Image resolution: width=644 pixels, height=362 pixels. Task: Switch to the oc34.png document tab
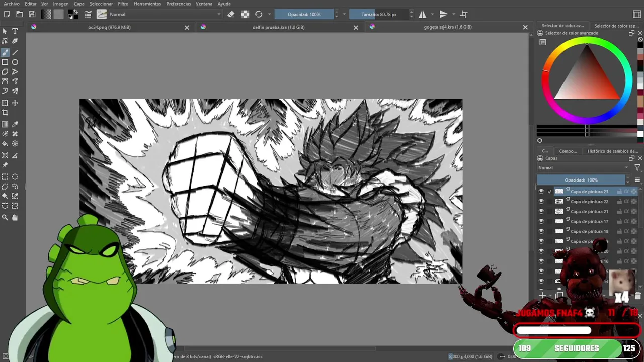[x=109, y=27]
